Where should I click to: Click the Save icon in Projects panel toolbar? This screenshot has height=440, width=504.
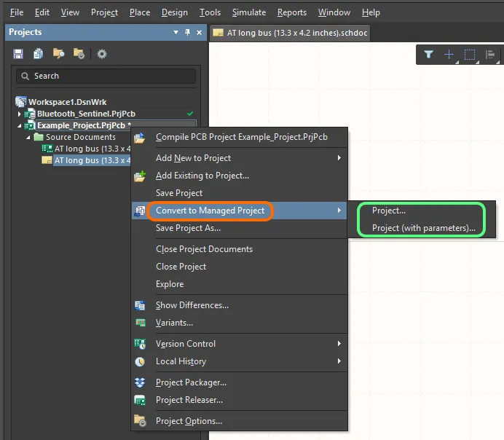click(x=18, y=54)
